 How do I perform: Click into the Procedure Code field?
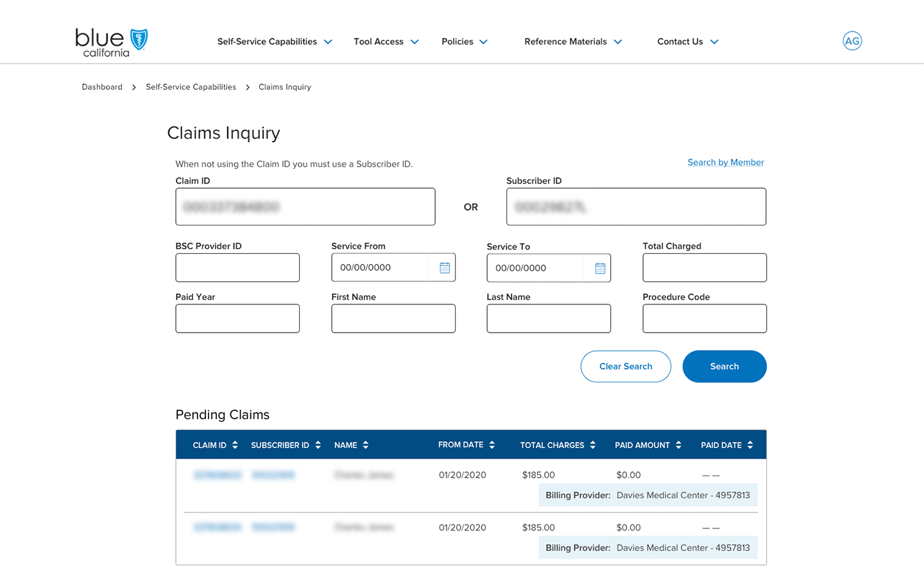tap(704, 319)
